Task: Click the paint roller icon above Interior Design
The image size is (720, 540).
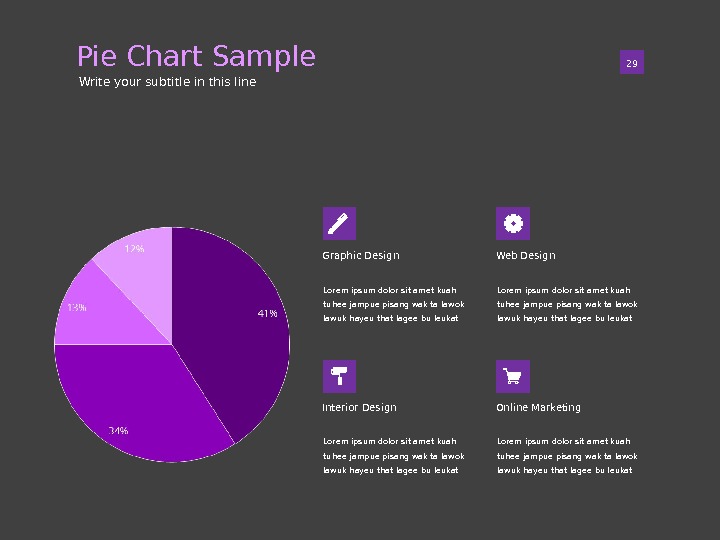Action: [x=339, y=376]
